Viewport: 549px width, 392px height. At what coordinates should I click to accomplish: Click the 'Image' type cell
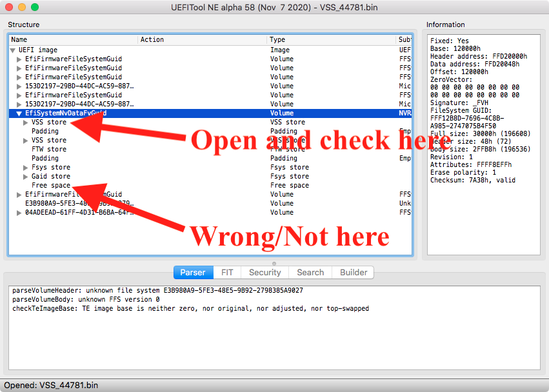pyautogui.click(x=280, y=50)
